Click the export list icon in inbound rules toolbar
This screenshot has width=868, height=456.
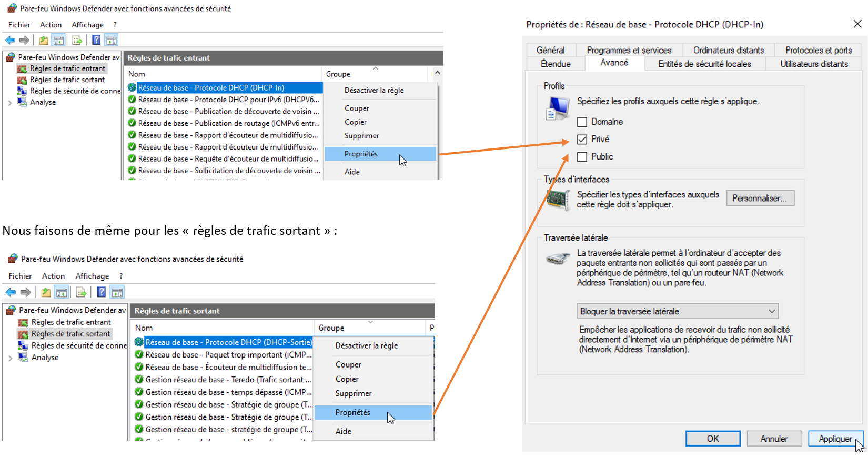[77, 40]
